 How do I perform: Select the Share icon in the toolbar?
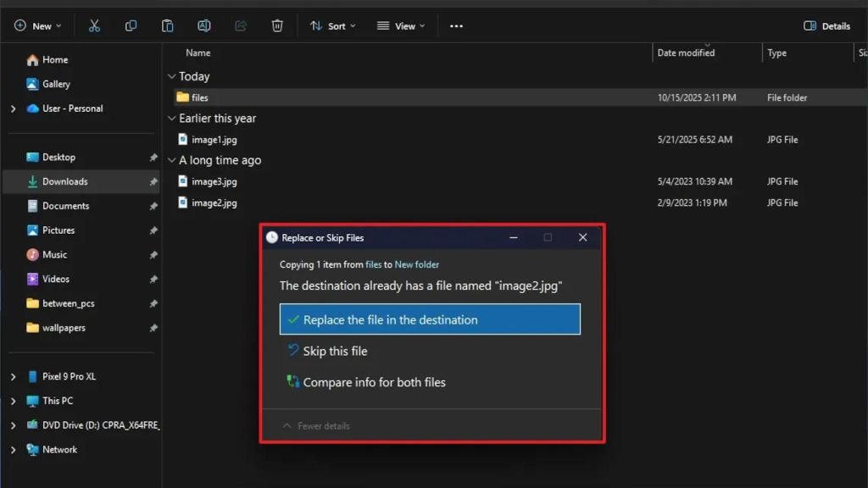pyautogui.click(x=240, y=25)
